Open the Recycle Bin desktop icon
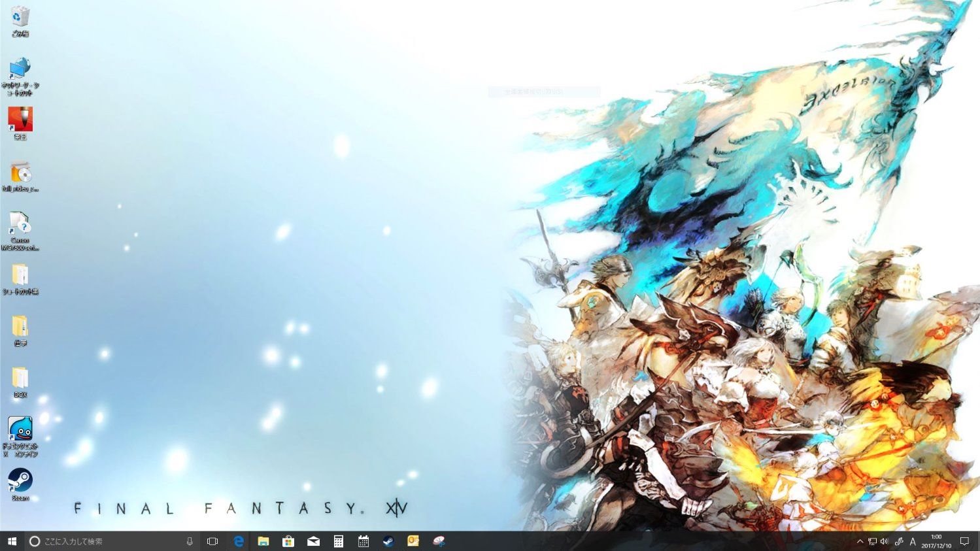 (20, 21)
